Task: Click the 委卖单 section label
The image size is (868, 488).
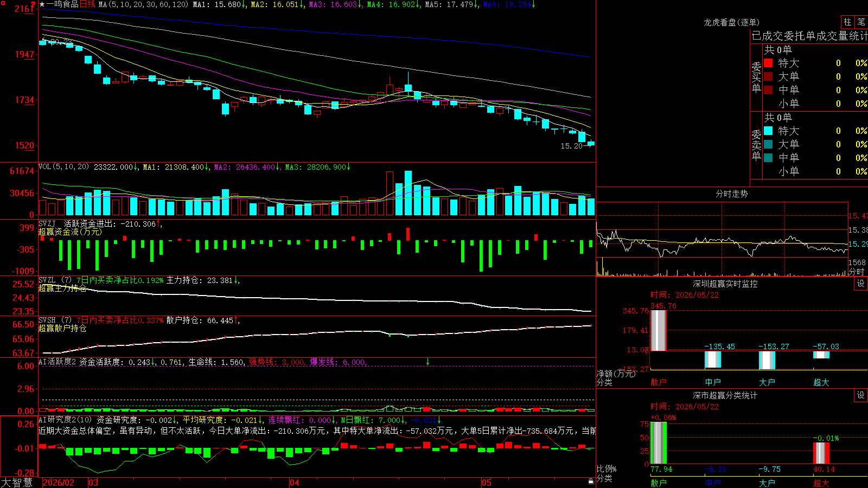Action: [x=756, y=145]
